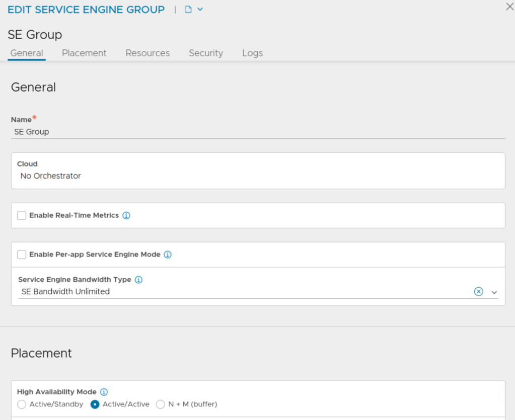Open the Logs tab
The image size is (515, 420).
tap(252, 53)
